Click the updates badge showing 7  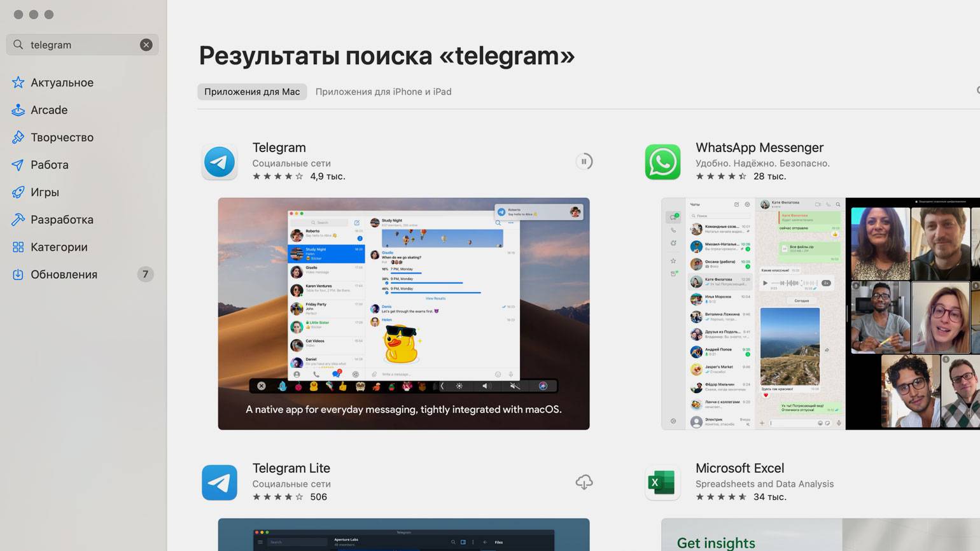(x=145, y=274)
